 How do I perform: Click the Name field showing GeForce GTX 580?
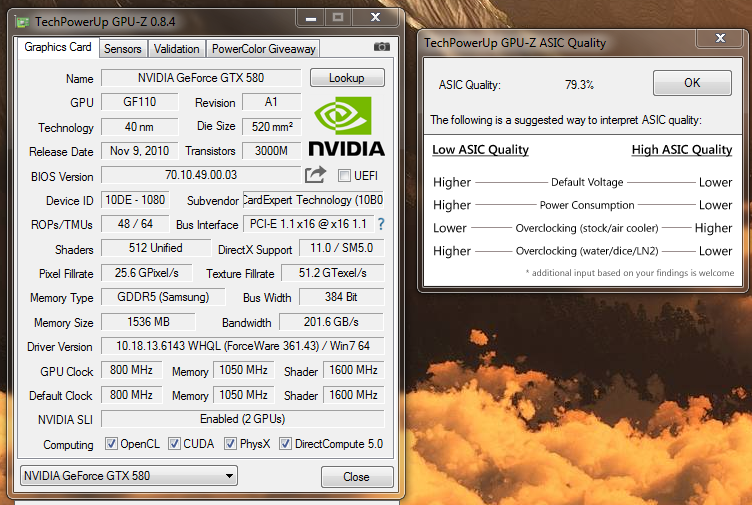click(201, 78)
